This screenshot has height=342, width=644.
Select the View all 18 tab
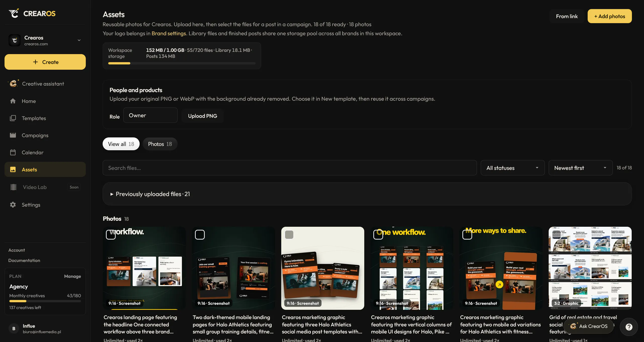121,144
